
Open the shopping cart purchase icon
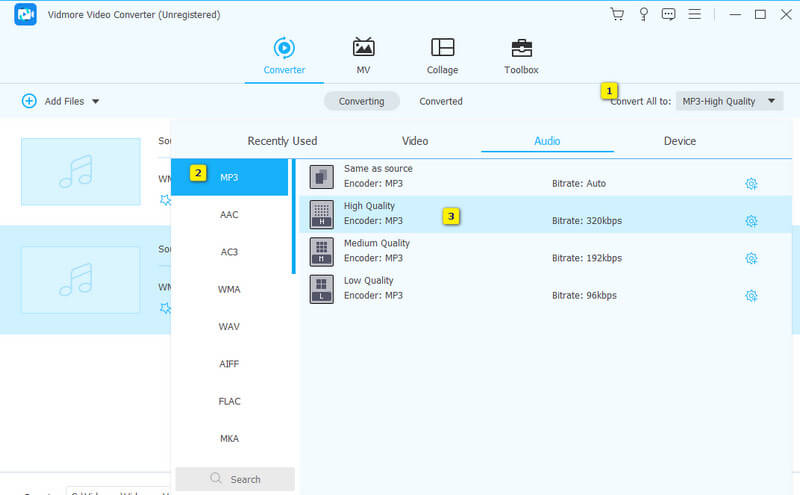(x=617, y=14)
